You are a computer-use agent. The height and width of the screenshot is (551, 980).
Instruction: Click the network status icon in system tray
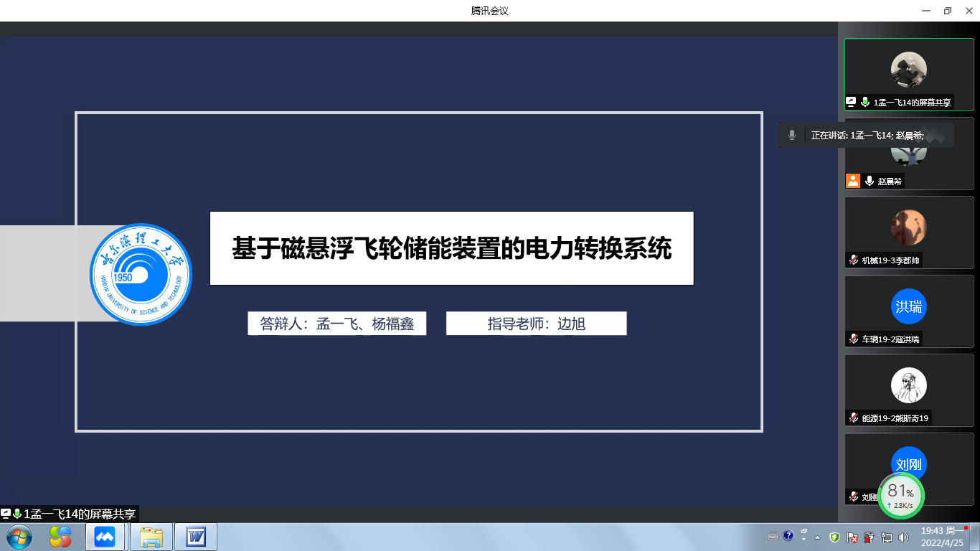(x=886, y=537)
